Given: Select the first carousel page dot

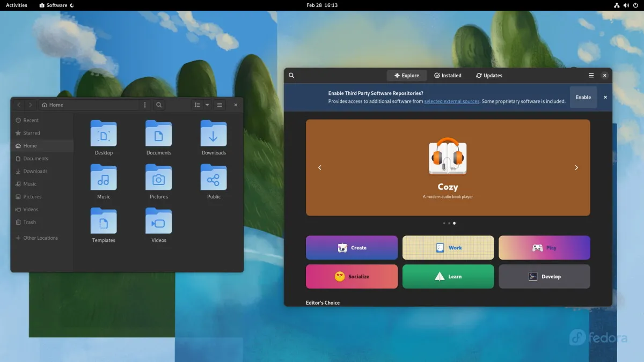Looking at the screenshot, I should click(x=444, y=223).
